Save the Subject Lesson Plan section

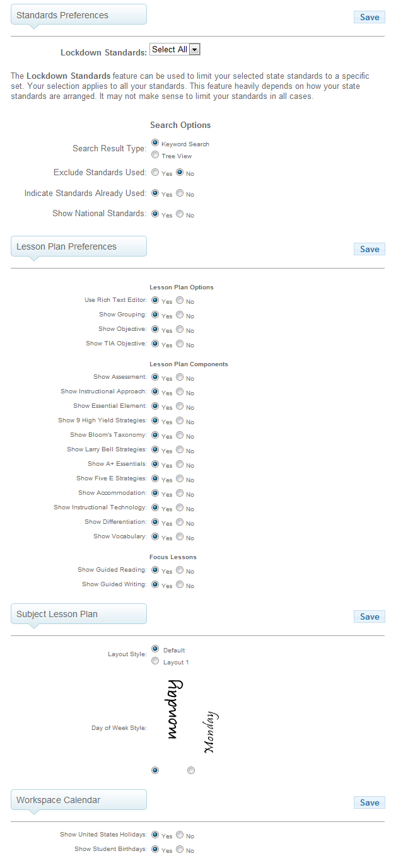370,616
